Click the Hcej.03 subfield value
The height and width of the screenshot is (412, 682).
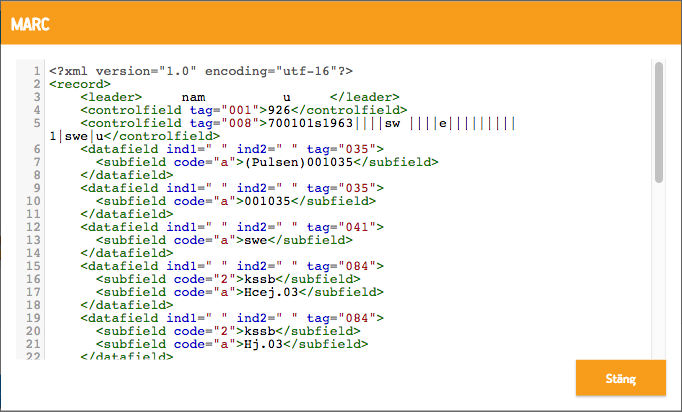271,292
